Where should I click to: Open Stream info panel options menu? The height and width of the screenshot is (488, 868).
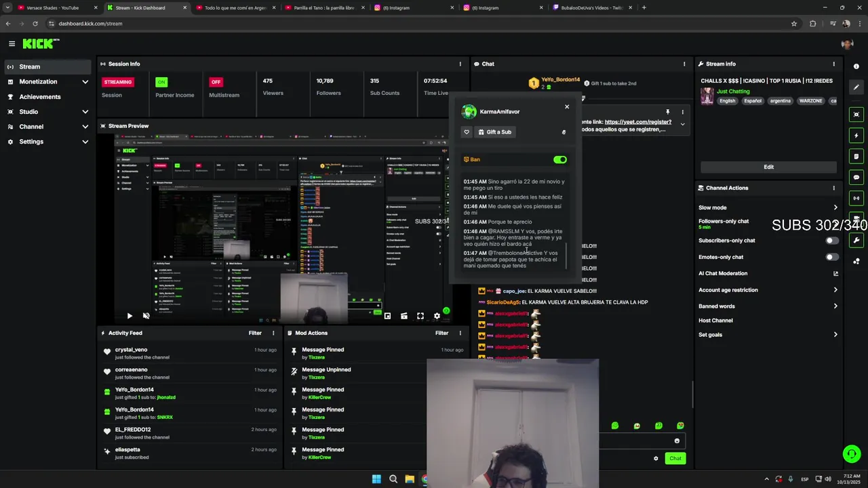pos(833,64)
